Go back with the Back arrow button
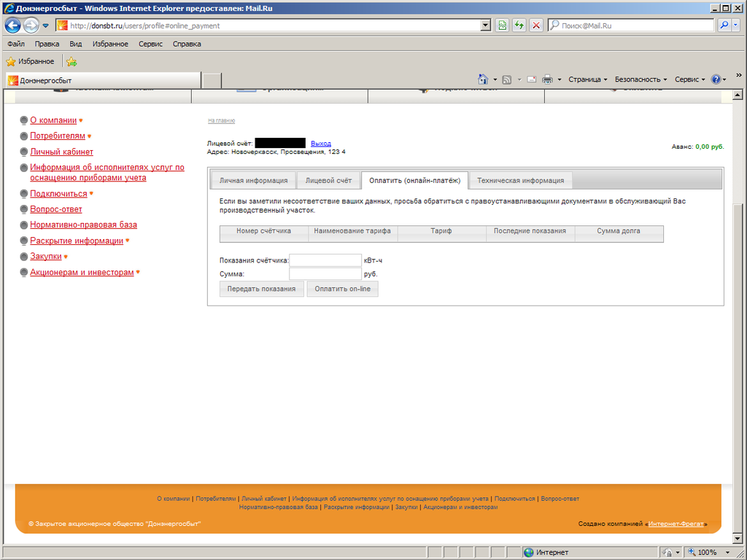 [x=13, y=26]
